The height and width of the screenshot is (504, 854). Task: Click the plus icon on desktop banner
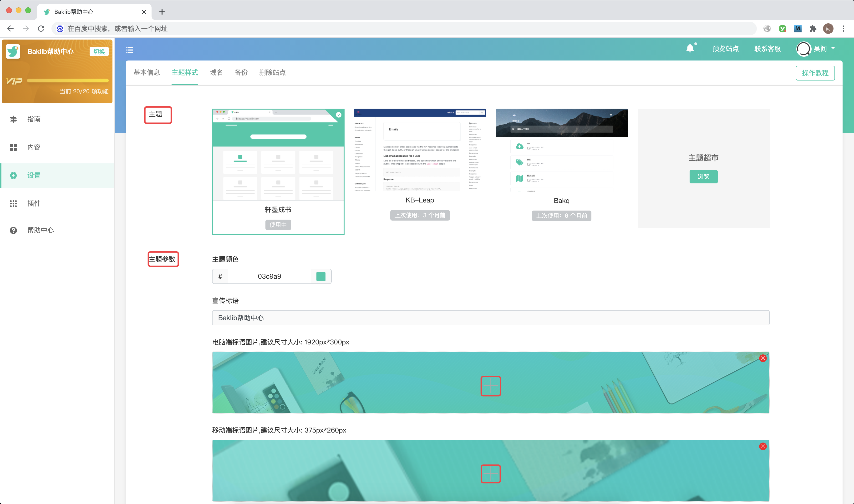(491, 386)
